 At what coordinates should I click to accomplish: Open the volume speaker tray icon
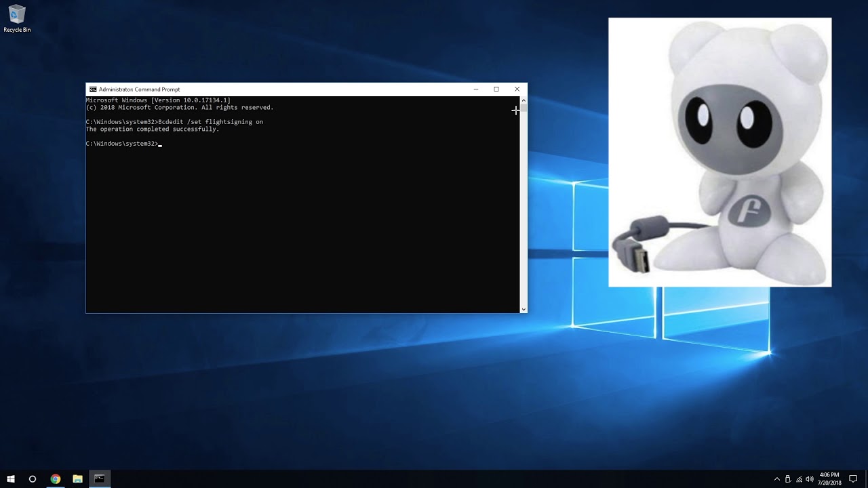click(x=810, y=479)
